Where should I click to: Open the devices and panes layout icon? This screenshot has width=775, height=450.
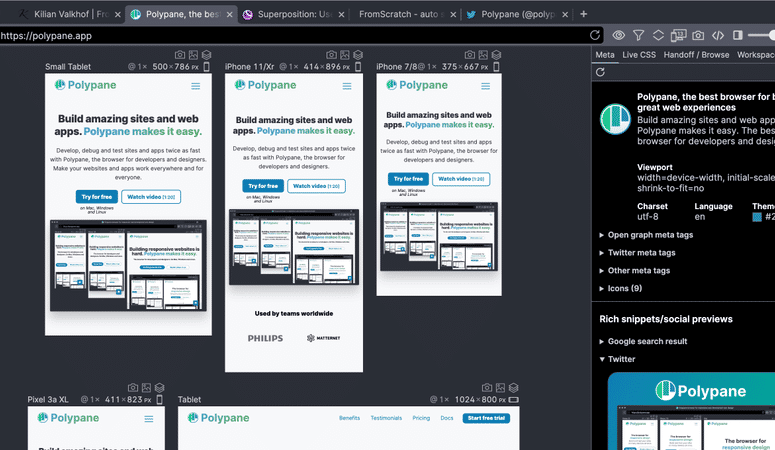tap(678, 35)
